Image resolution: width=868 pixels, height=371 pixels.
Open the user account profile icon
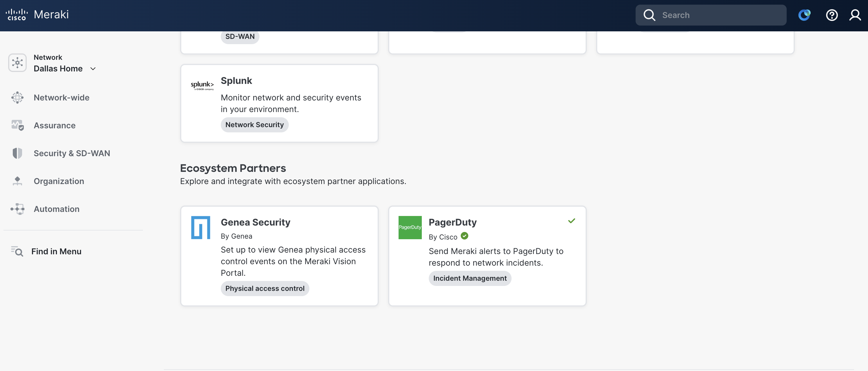(855, 15)
